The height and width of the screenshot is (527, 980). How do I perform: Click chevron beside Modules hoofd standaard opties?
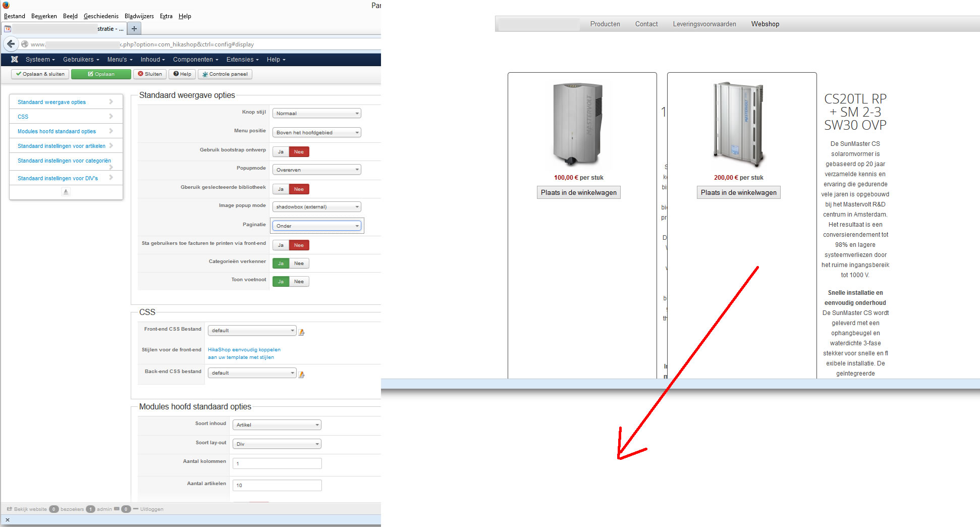pos(111,131)
